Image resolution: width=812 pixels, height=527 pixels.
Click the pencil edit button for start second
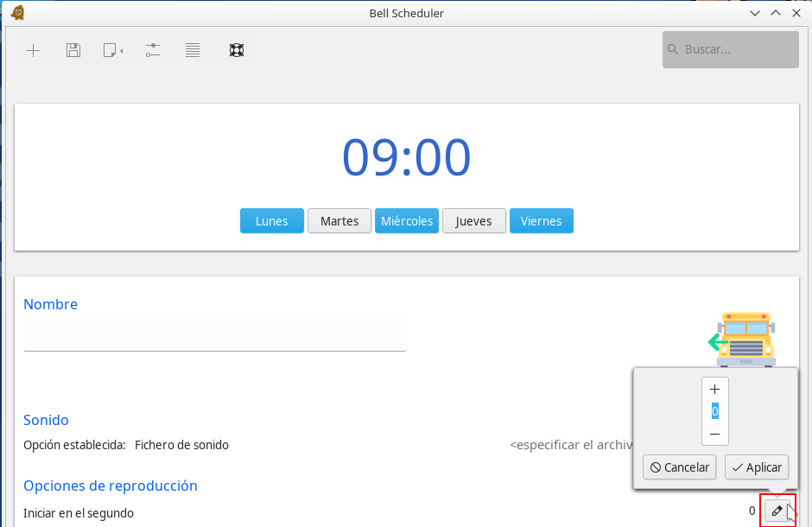click(x=777, y=511)
